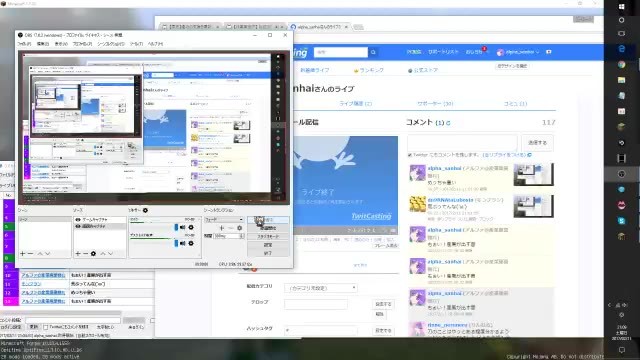
Task: Open the gear settings of the desktop audio channel
Action: click(191, 243)
